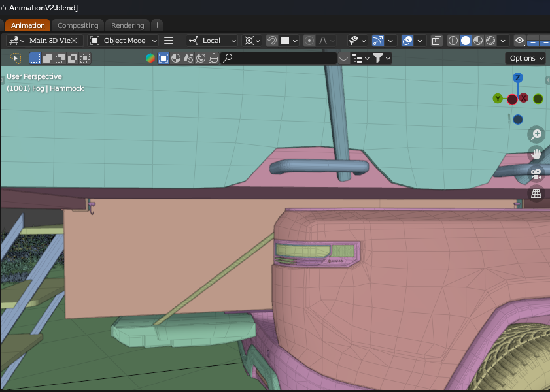
Task: Click the droplets and sphere filter icon
Action: tap(188, 58)
